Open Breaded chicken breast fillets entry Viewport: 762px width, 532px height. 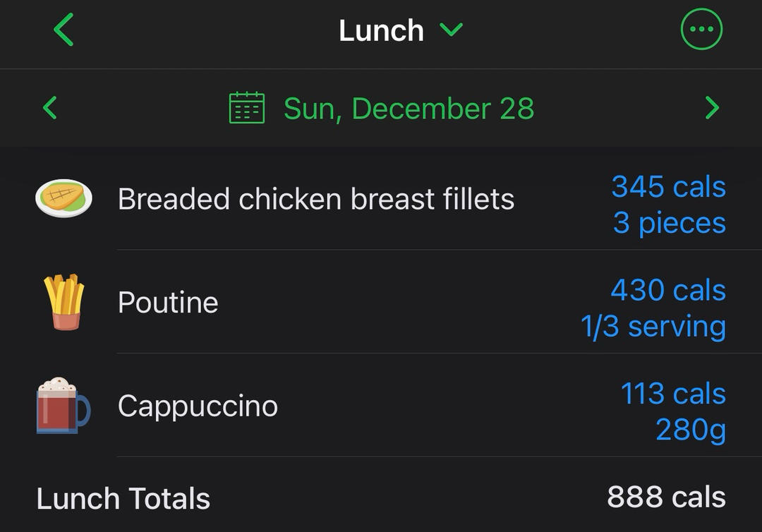315,199
